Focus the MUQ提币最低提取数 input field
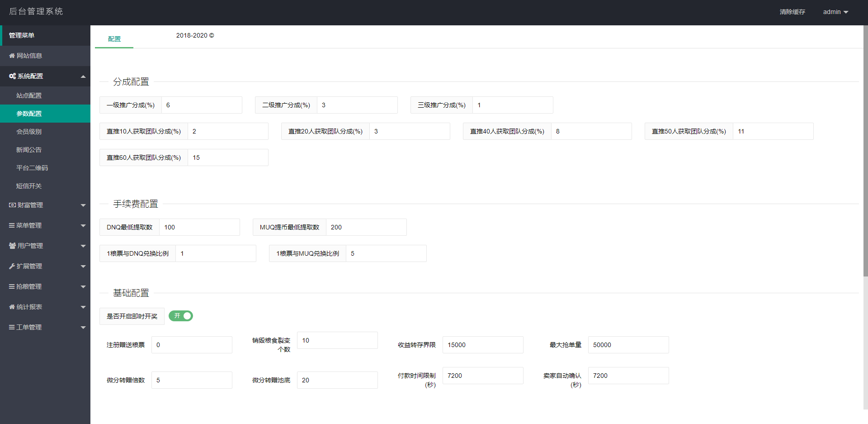868x424 pixels. (x=366, y=227)
